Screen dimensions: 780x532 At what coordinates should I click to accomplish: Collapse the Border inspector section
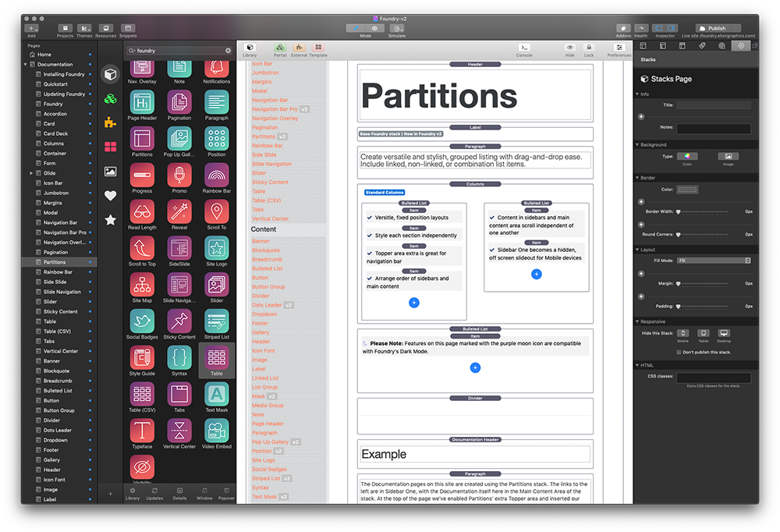[x=637, y=178]
